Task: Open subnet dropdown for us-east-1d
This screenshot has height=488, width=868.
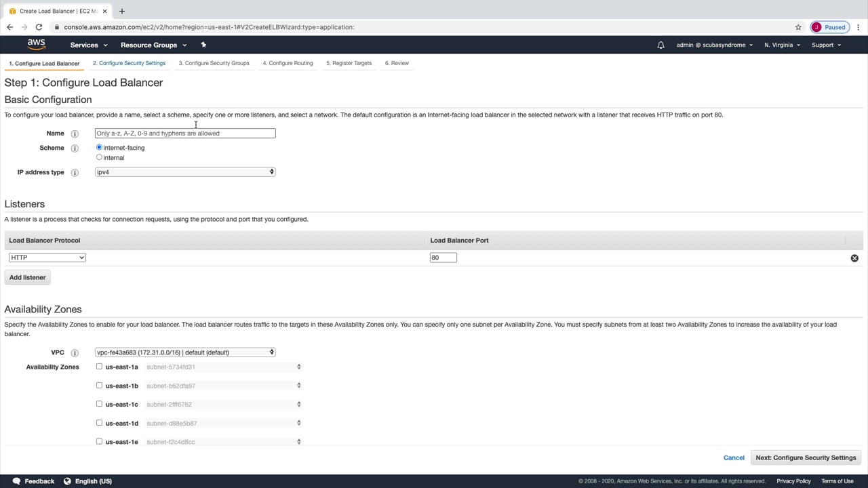Action: (223, 424)
